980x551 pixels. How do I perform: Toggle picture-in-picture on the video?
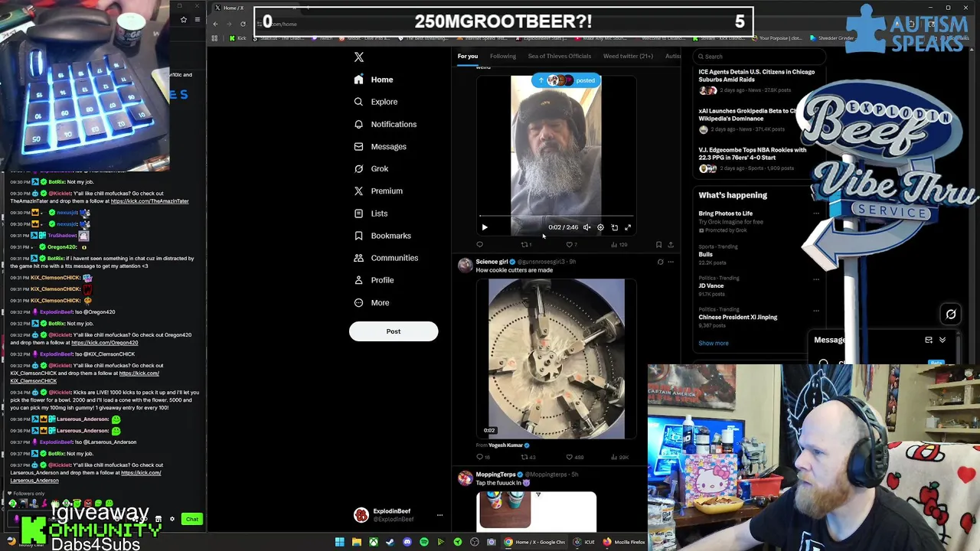(x=614, y=227)
